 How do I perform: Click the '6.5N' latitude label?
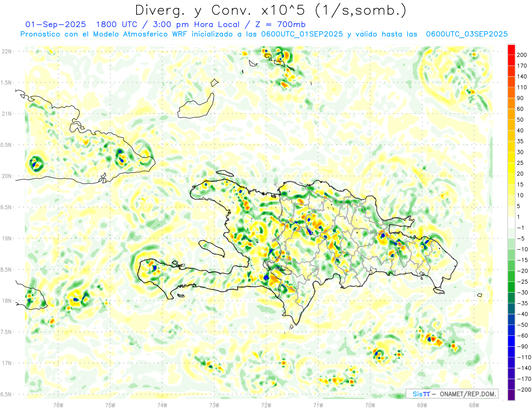point(7,394)
